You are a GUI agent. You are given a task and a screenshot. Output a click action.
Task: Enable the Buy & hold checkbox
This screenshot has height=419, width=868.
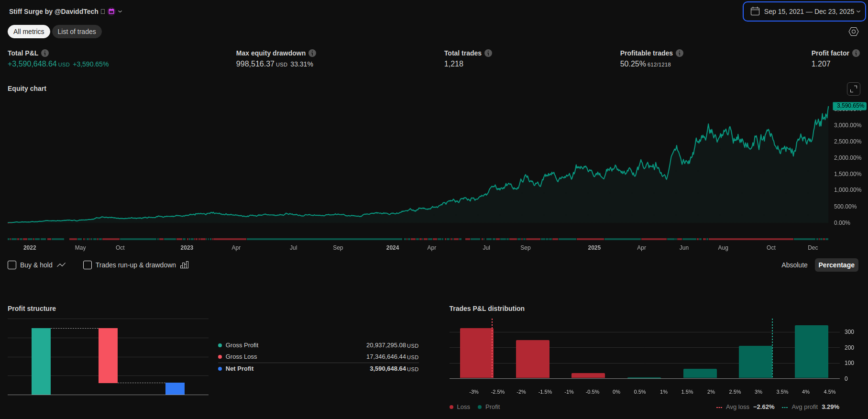point(12,265)
